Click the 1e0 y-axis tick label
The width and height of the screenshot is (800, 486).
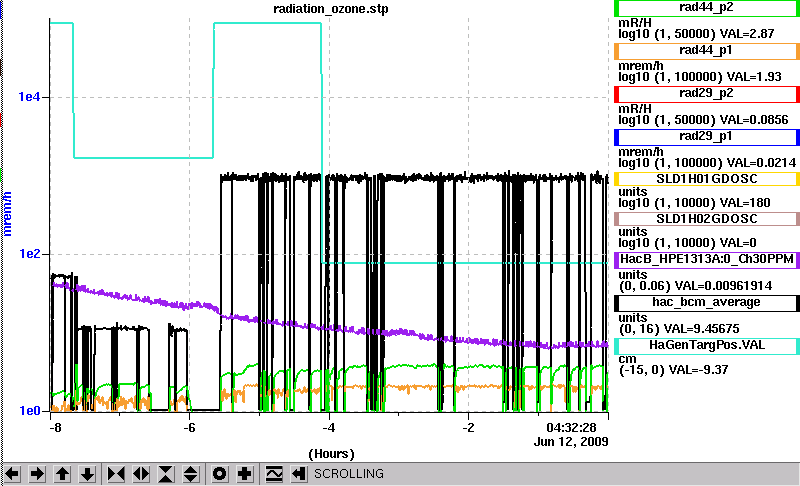[x=29, y=411]
